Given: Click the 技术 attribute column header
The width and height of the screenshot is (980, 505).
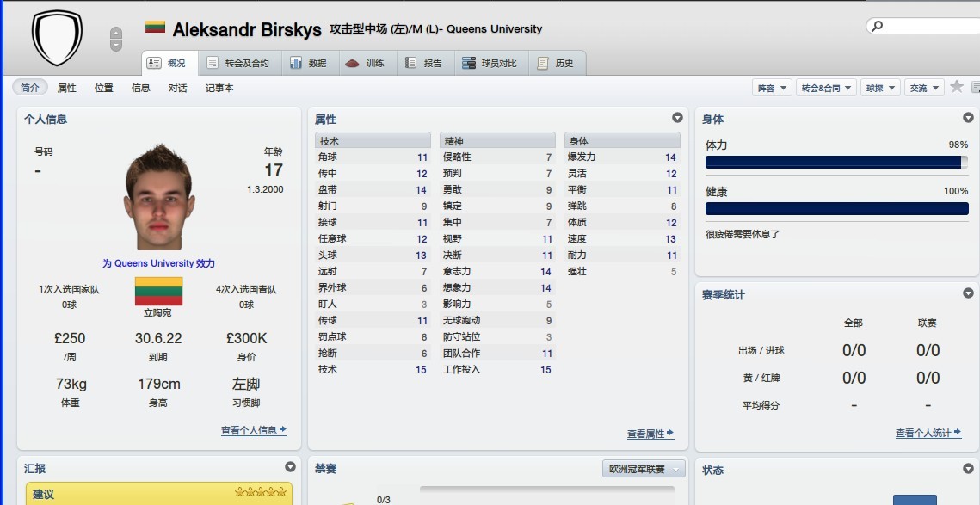Looking at the screenshot, I should point(373,140).
